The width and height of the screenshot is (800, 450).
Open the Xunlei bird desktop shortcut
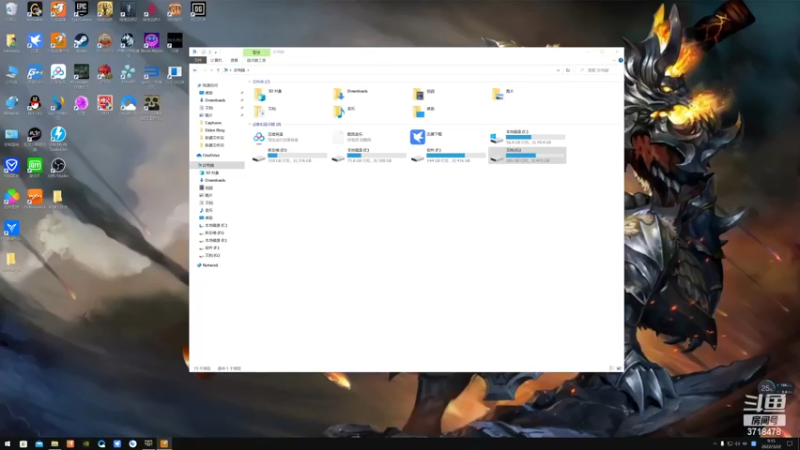(x=35, y=42)
